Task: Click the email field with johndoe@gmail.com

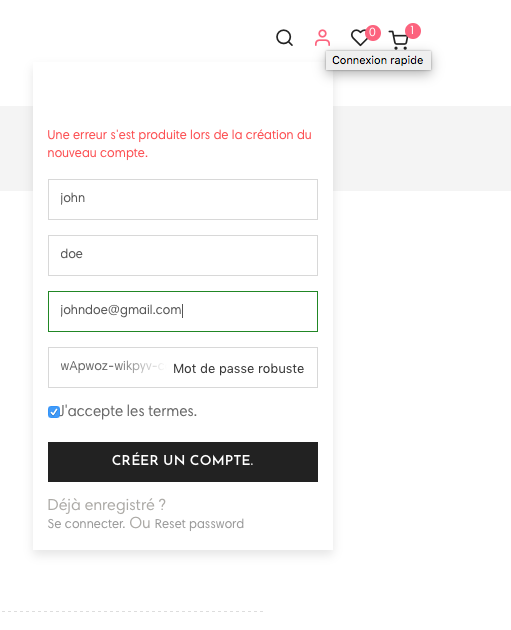Action: click(183, 311)
